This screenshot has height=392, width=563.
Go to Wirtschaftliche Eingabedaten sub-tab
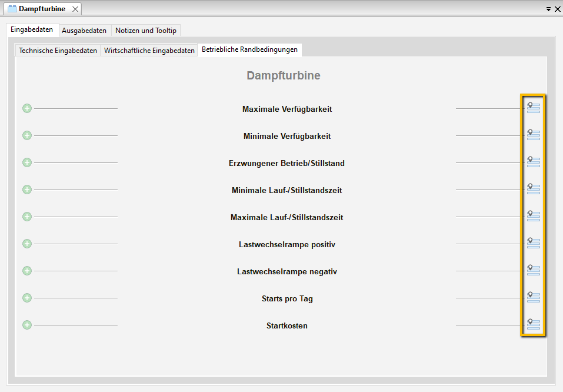click(149, 51)
